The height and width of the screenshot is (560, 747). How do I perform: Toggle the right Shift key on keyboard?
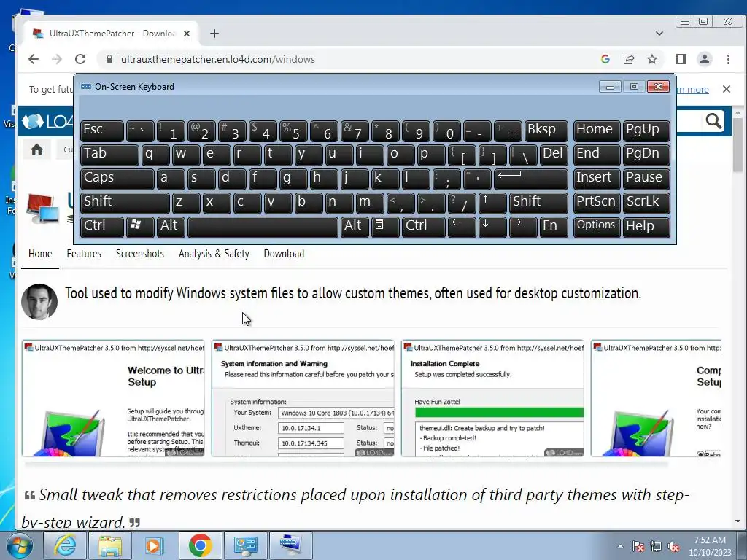538,202
